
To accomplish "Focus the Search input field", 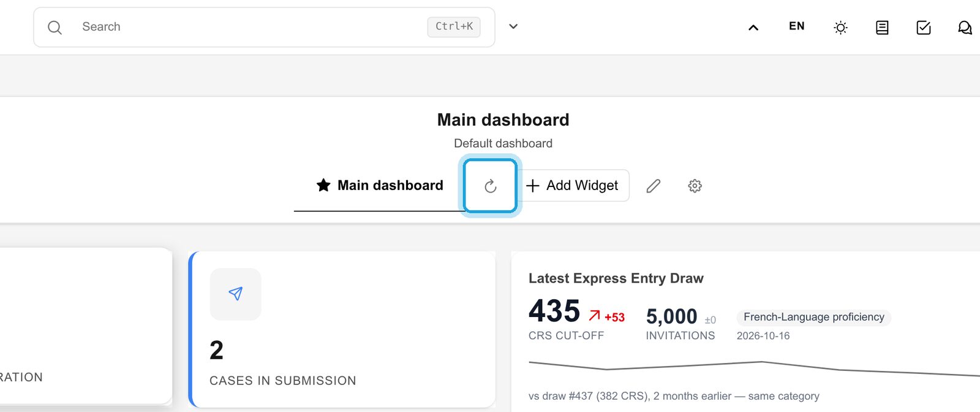I will click(x=264, y=27).
